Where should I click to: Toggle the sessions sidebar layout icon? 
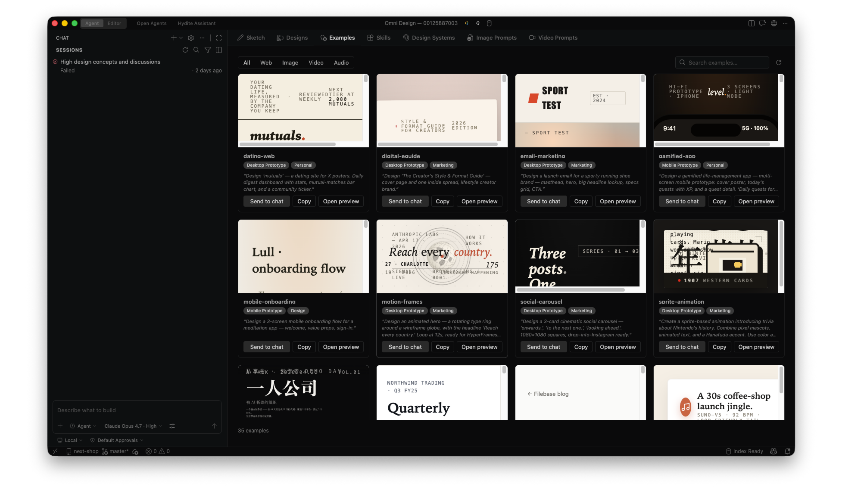tap(219, 50)
